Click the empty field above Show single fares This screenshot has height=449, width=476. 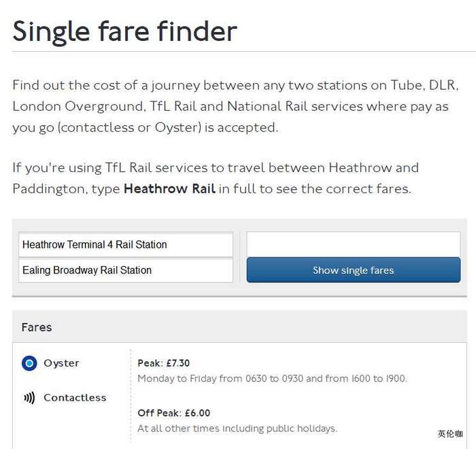click(353, 244)
